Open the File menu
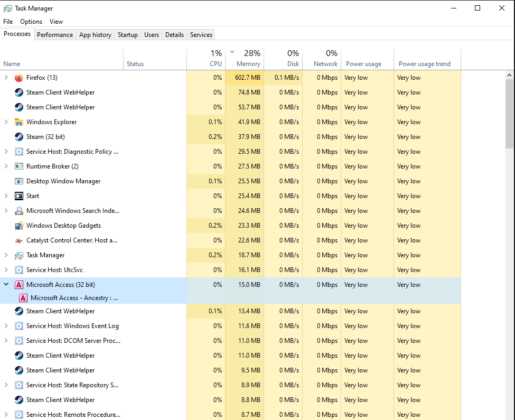 (8, 22)
